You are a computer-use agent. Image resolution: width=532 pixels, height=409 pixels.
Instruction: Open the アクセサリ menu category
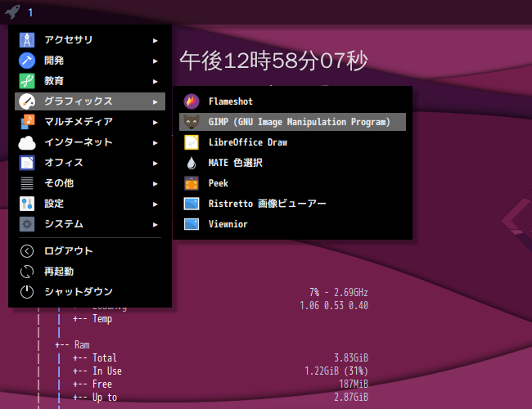[x=90, y=40]
